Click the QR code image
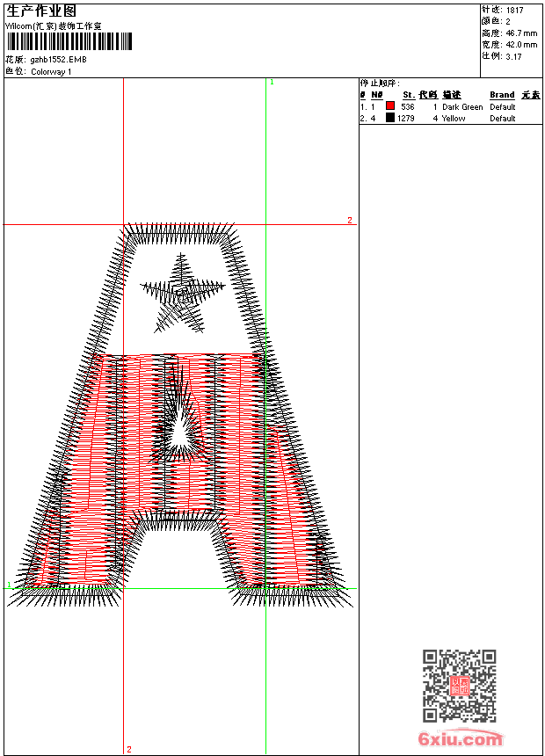Image resolution: width=545 pixels, height=756 pixels. (x=459, y=685)
